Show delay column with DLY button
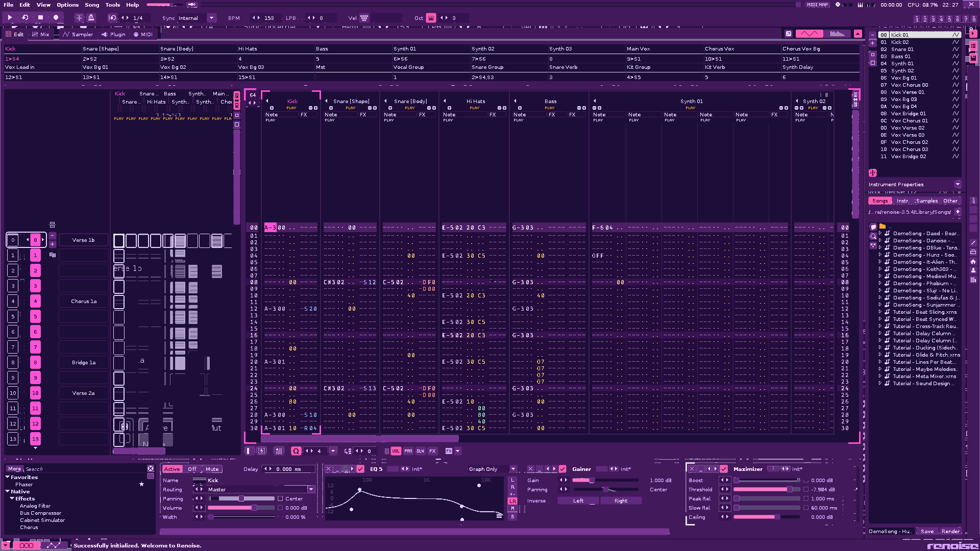980x551 pixels. point(421,451)
